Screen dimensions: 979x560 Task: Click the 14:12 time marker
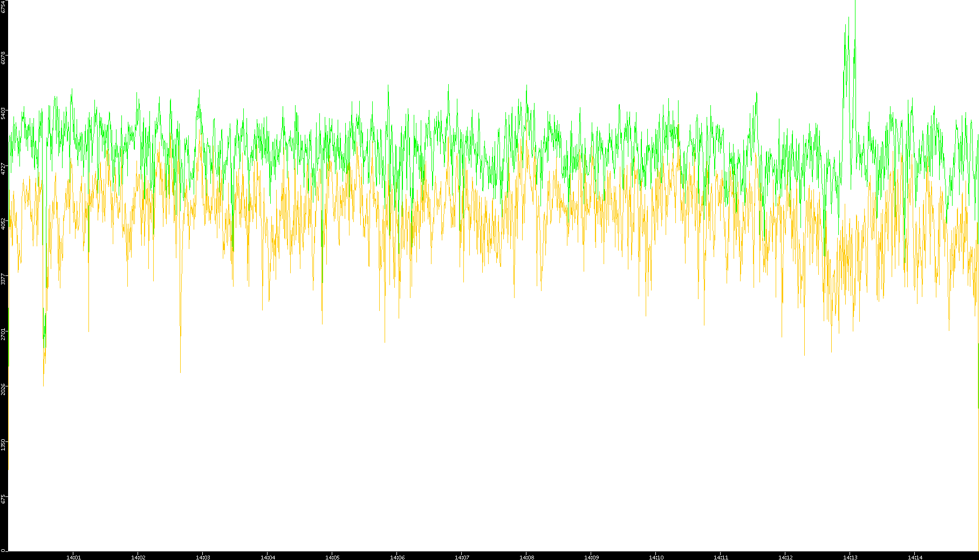[x=785, y=557]
